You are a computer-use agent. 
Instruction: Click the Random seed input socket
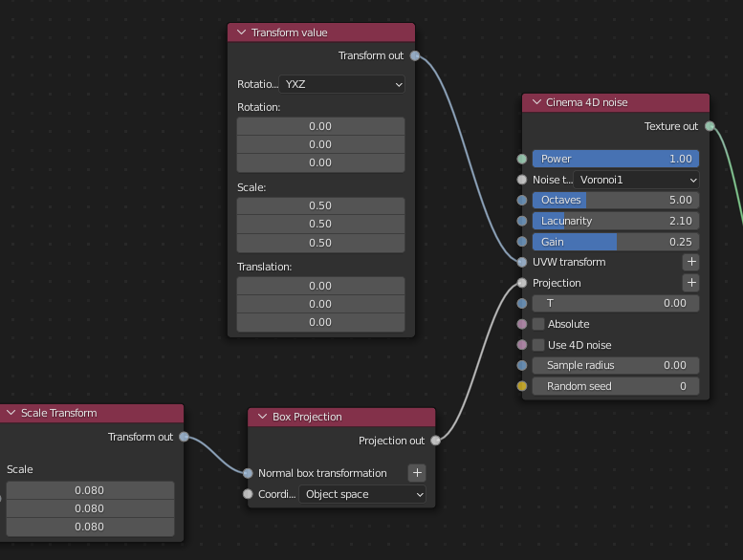[521, 386]
